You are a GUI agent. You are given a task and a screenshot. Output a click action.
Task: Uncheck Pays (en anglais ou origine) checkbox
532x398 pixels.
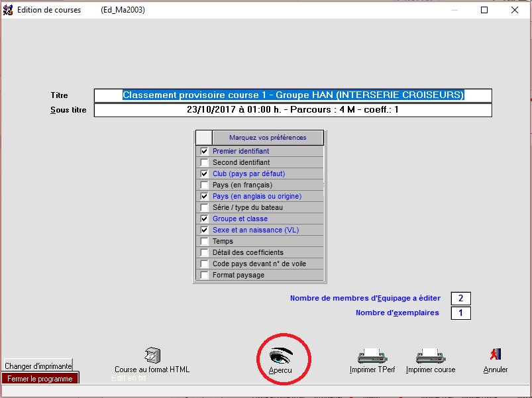pos(204,196)
